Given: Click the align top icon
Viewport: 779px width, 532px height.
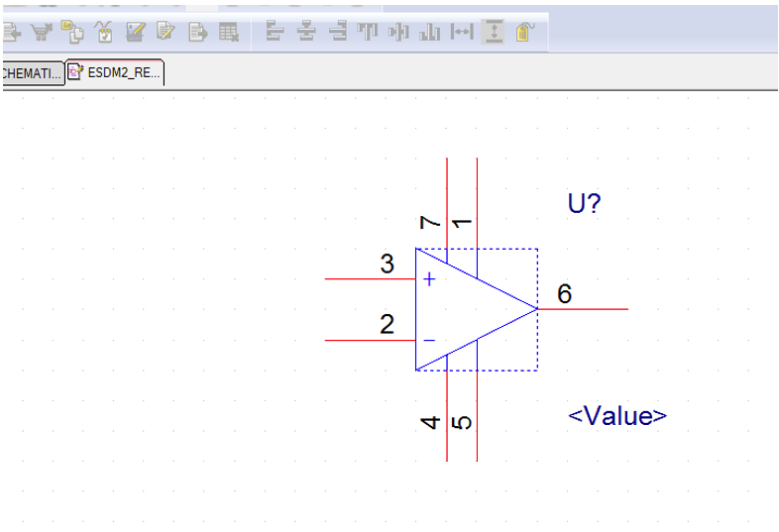Looking at the screenshot, I should (x=369, y=33).
